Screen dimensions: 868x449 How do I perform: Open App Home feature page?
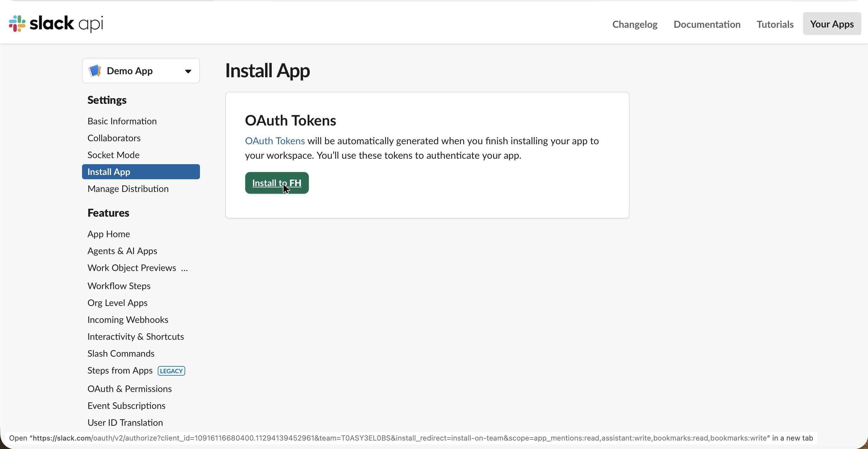109,234
